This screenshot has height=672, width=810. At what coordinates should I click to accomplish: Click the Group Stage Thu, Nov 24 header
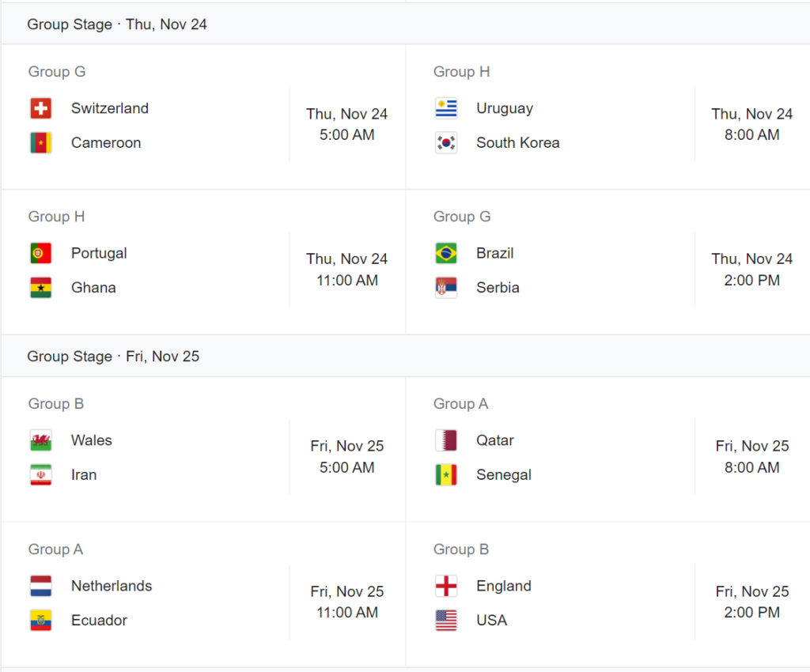tap(117, 25)
